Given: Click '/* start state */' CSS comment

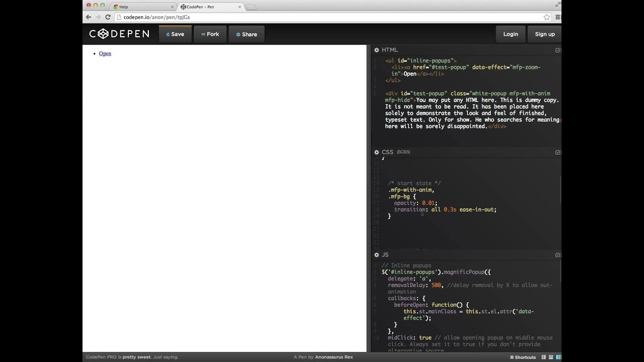Looking at the screenshot, I should [x=414, y=183].
